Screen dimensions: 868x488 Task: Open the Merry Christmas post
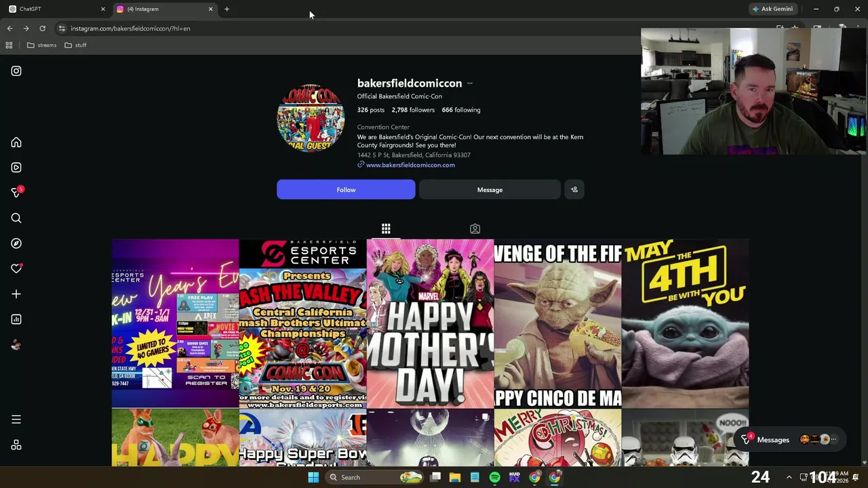point(557,438)
